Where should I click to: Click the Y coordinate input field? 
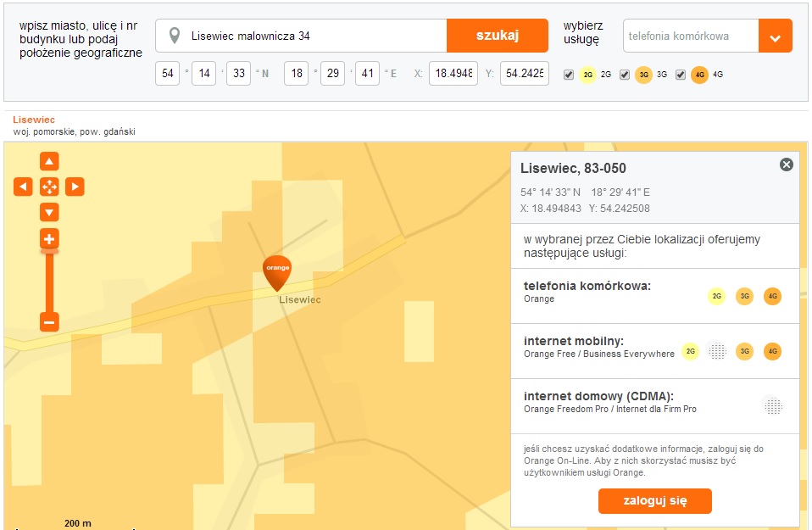coord(525,73)
